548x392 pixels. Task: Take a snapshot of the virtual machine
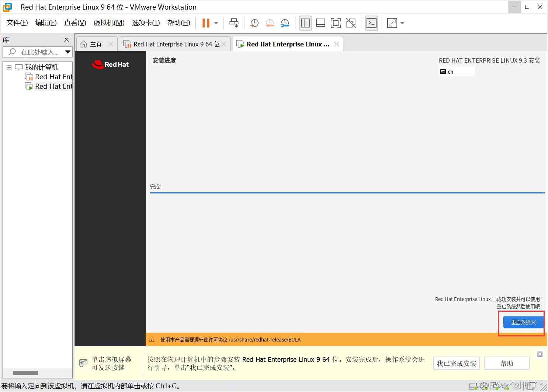254,23
